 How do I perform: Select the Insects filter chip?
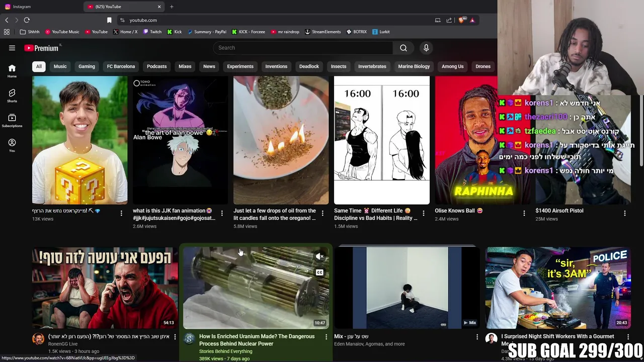coord(339,66)
